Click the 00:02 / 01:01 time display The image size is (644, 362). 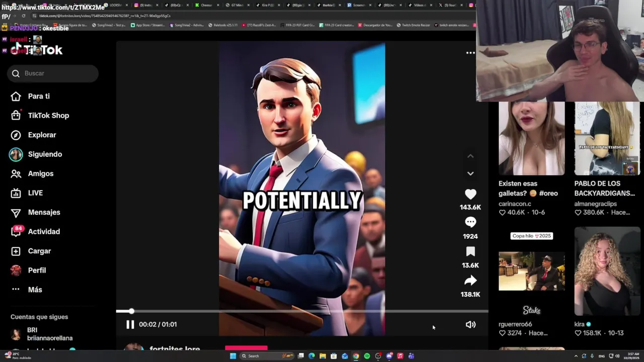pos(157,324)
